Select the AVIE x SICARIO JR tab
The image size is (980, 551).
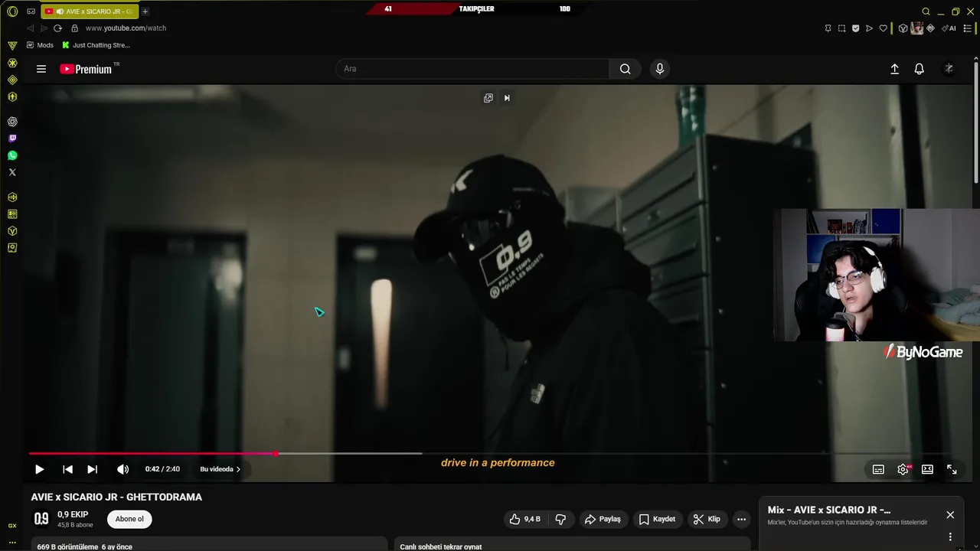point(90,11)
